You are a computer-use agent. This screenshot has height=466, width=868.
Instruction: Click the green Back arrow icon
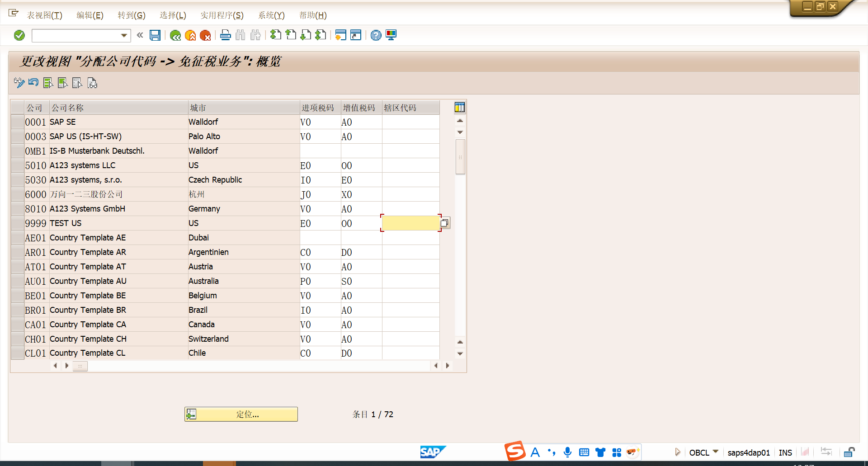(x=175, y=35)
